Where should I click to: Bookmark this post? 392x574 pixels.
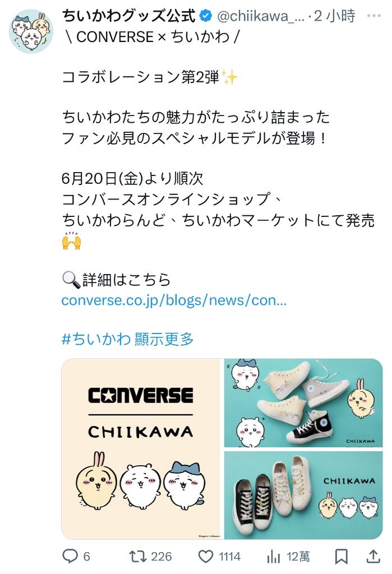pos(342,557)
